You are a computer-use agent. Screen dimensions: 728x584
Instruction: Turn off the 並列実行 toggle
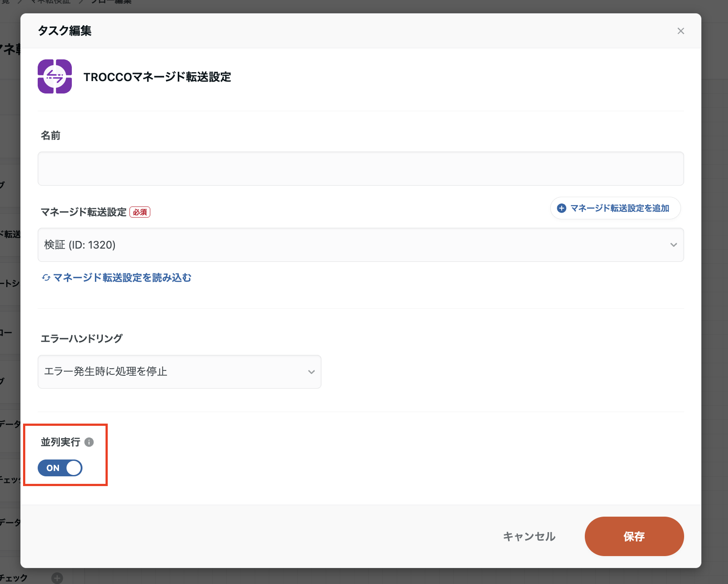click(59, 468)
